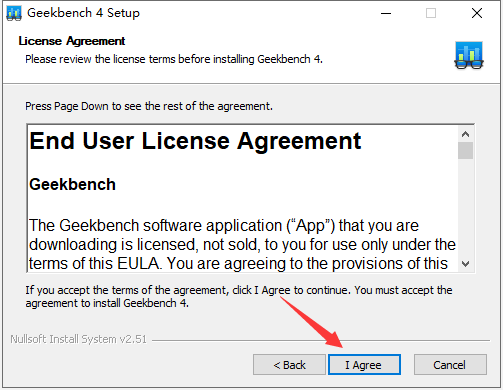Close the setup window with X
This screenshot has height=390, width=503.
pyautogui.click(x=477, y=13)
